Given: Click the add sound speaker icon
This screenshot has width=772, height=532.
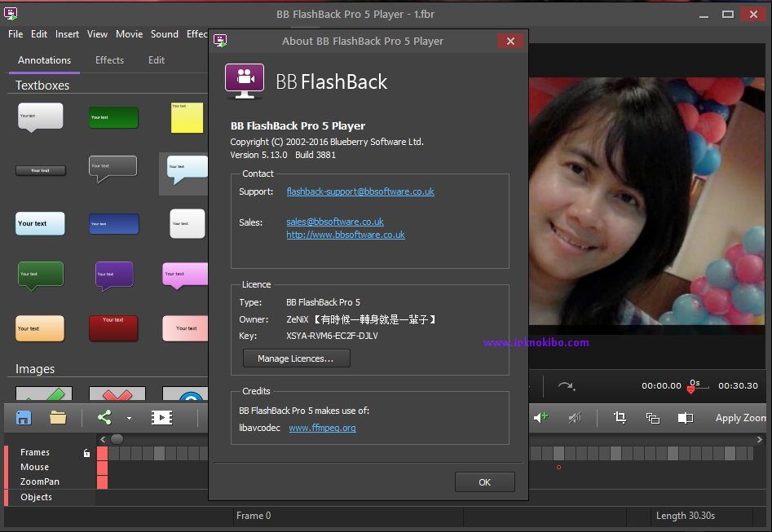Looking at the screenshot, I should (x=541, y=418).
